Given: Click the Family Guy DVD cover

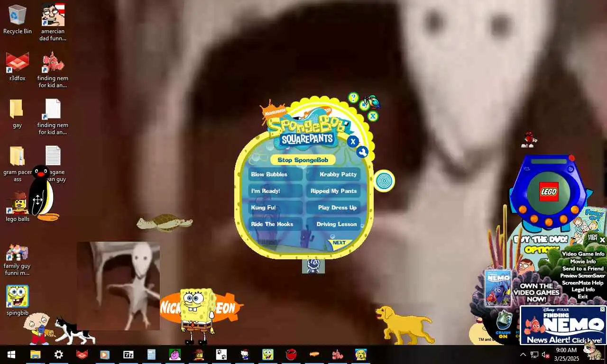Looking at the screenshot, I should (589, 225).
